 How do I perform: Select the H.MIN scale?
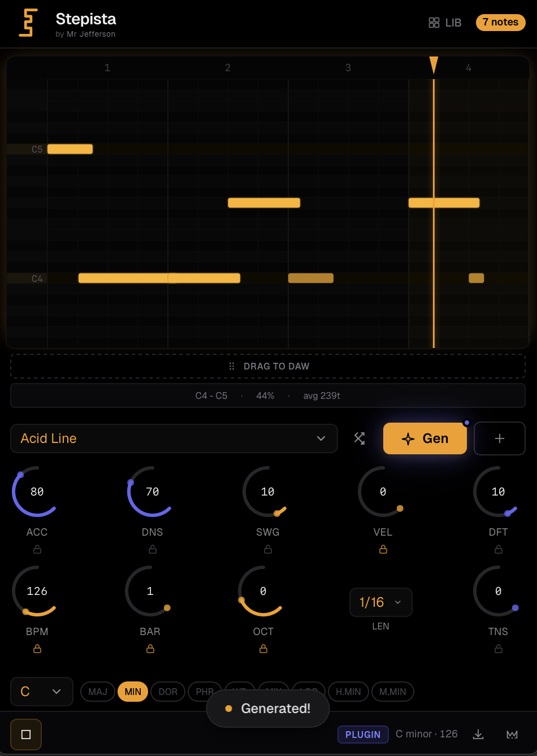348,692
